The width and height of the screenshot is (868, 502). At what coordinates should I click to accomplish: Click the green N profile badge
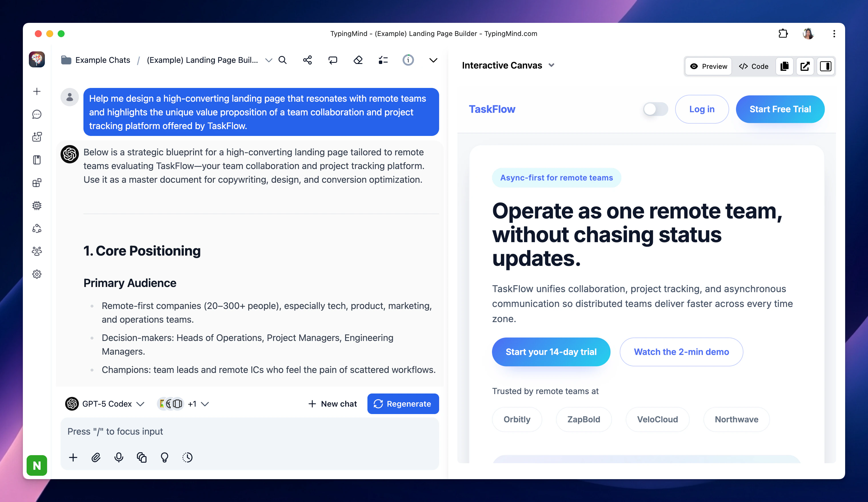tap(37, 465)
